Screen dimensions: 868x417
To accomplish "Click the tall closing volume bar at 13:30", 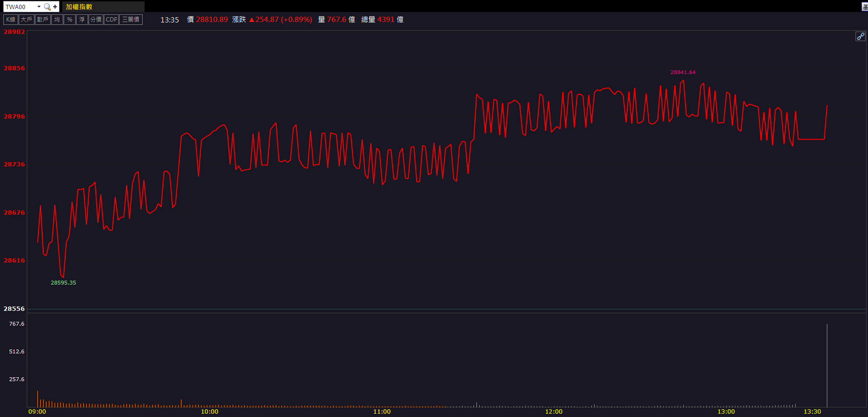I will click(x=827, y=366).
